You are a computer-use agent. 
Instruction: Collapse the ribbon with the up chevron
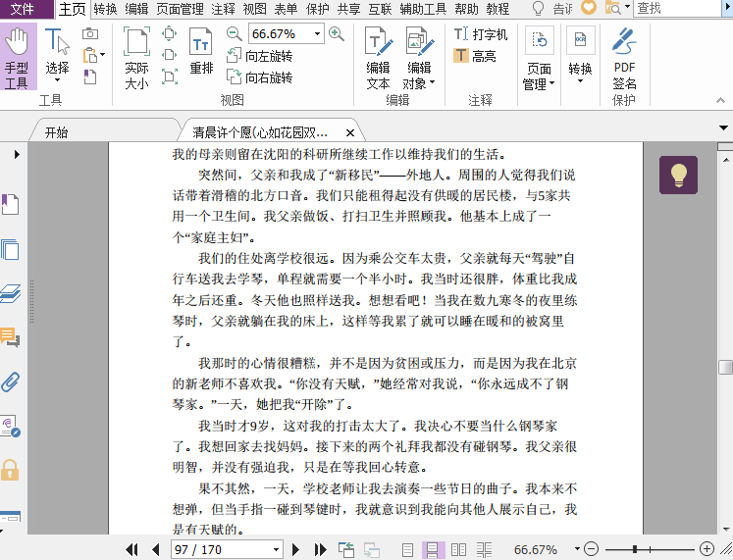(x=720, y=100)
